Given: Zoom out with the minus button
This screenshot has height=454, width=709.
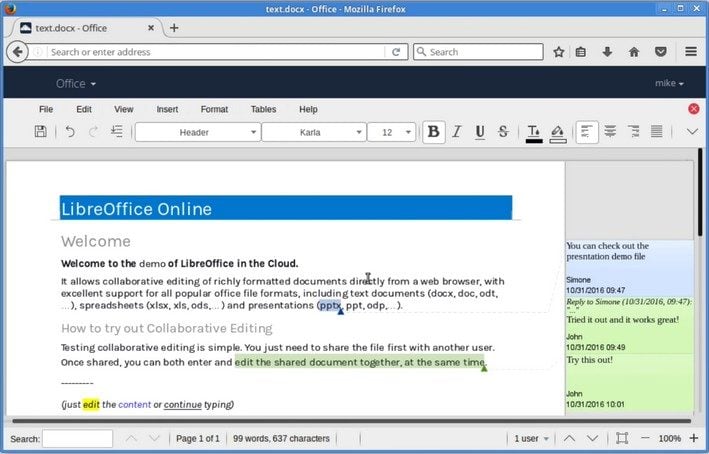Looking at the screenshot, I should (x=645, y=438).
